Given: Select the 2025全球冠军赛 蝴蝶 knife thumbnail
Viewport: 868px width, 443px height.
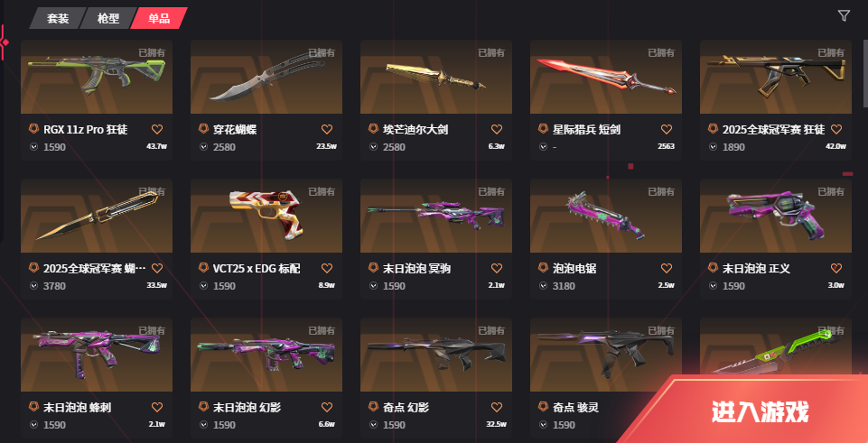Looking at the screenshot, I should [97, 216].
